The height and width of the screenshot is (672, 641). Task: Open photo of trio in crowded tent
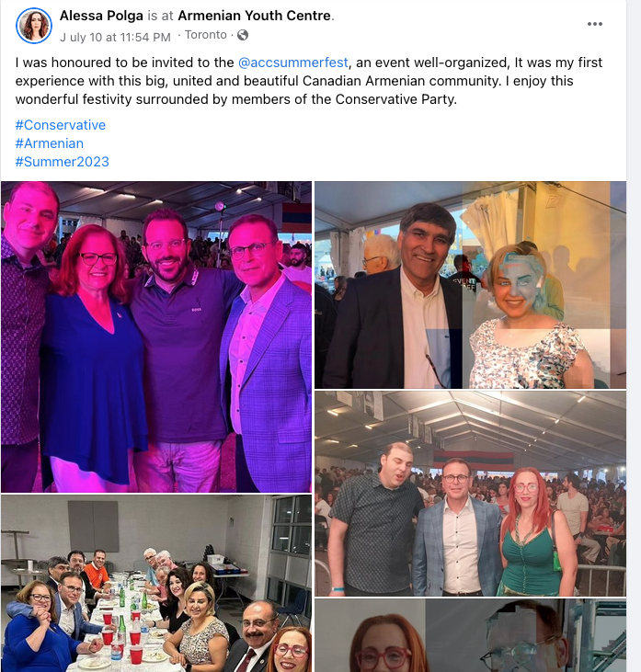coord(470,494)
